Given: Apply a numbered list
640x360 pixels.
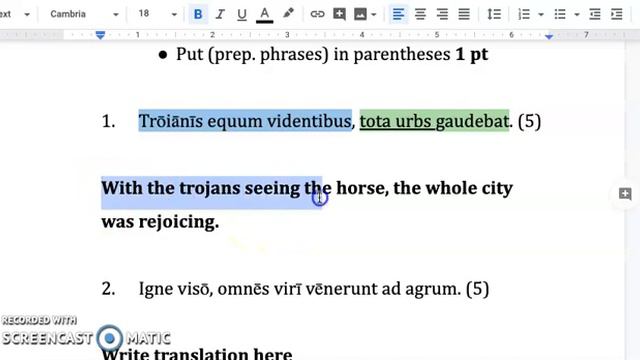Looking at the screenshot, I should click(x=524, y=15).
